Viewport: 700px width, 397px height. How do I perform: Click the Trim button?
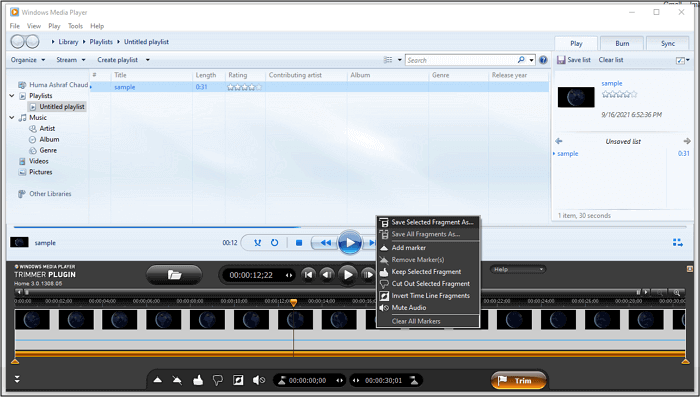[519, 380]
